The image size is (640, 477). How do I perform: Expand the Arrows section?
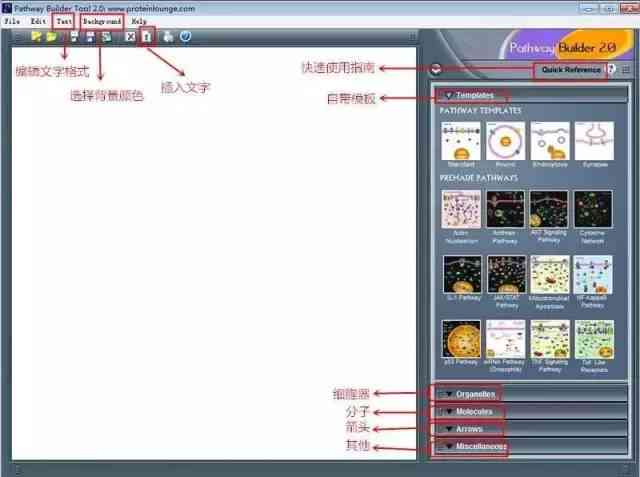click(x=529, y=429)
